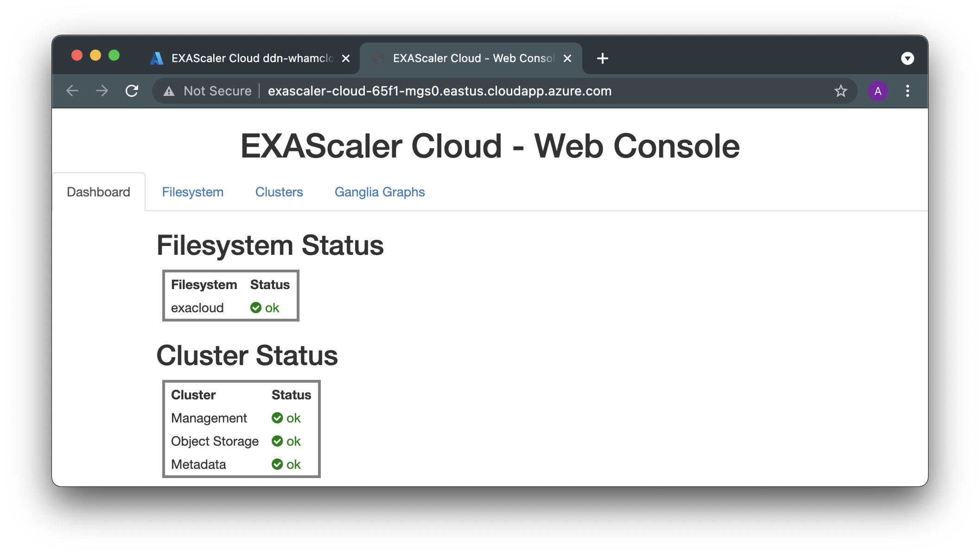Click exacloud green ok check icon
This screenshot has width=980, height=555.
pos(255,308)
